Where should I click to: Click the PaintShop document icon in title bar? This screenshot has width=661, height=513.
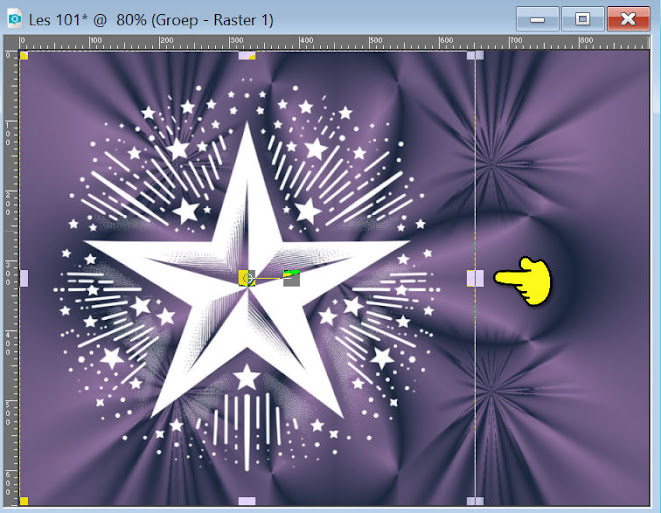(15, 19)
